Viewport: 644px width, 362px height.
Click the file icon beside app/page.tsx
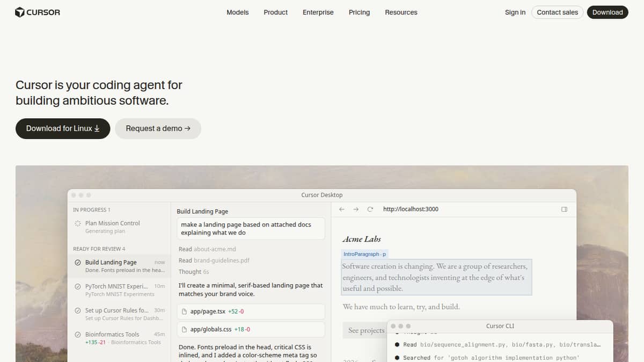coord(185,312)
